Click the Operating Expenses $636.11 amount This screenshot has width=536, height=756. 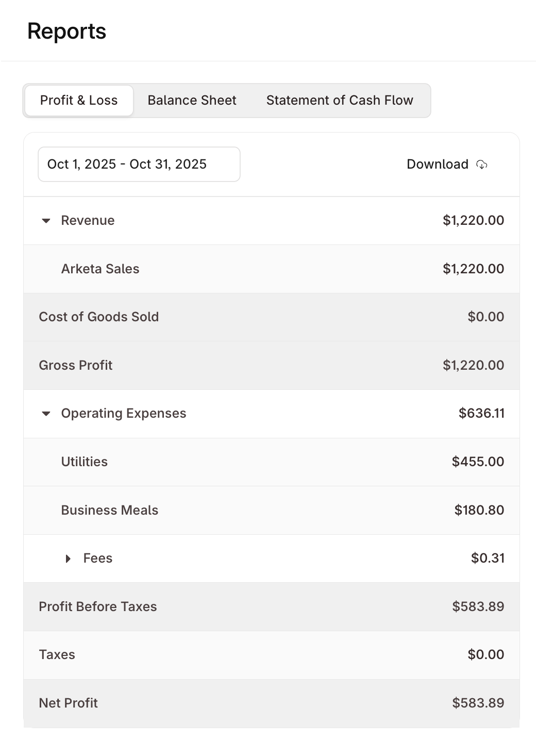click(x=481, y=414)
